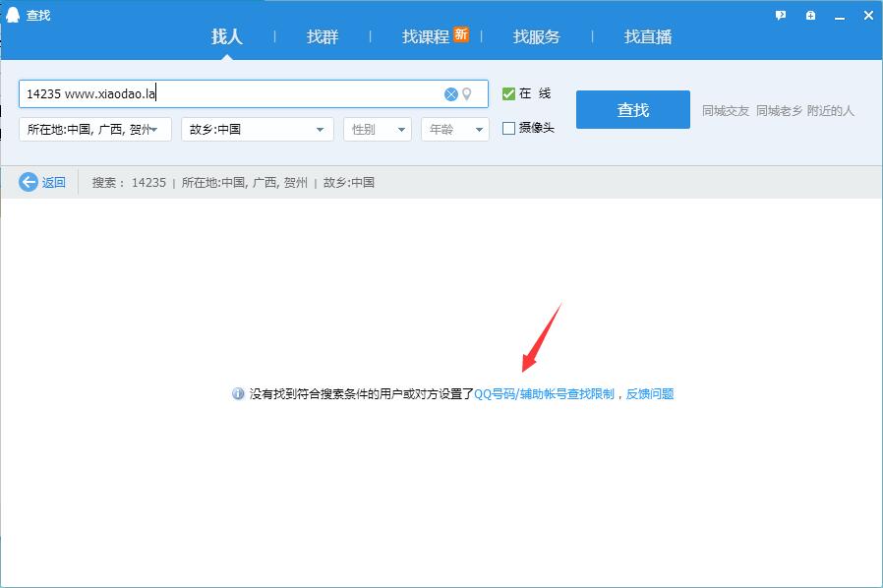Click the lock icon in title bar
The image size is (883, 588).
(809, 15)
